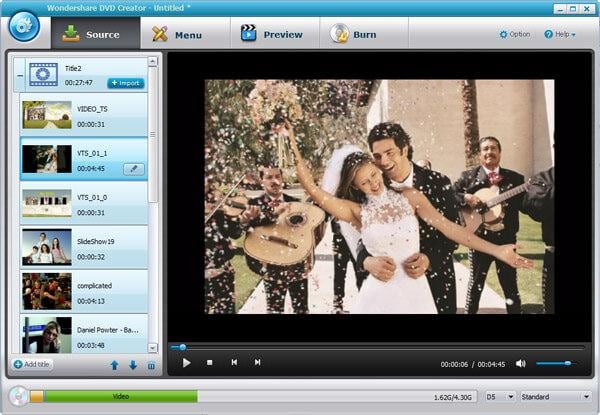Stop the video playback
Image resolution: width=600 pixels, height=415 pixels.
pyautogui.click(x=209, y=363)
